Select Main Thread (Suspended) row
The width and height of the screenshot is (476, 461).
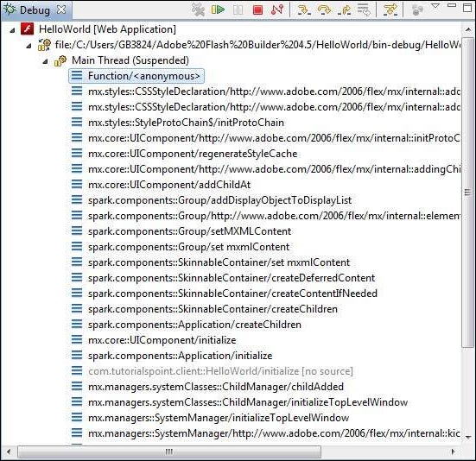[130, 60]
